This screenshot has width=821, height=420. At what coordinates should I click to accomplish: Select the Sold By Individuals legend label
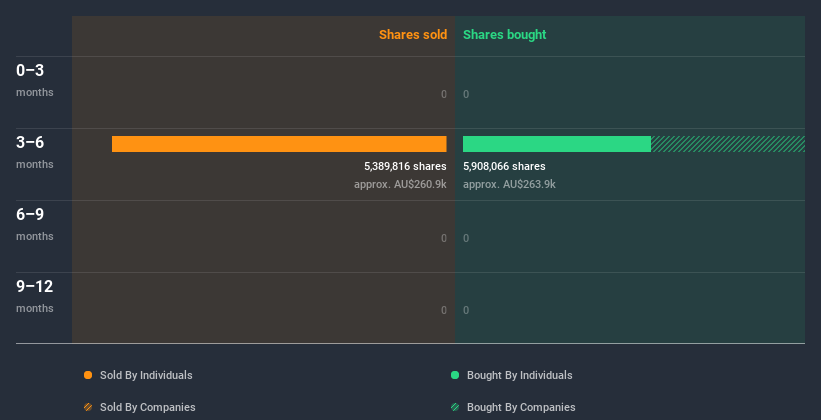pos(146,375)
